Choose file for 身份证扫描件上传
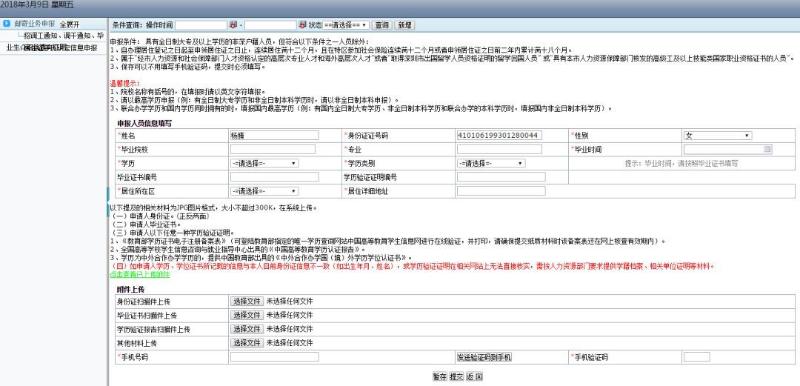Screen dimensions: 800x386 247,301
